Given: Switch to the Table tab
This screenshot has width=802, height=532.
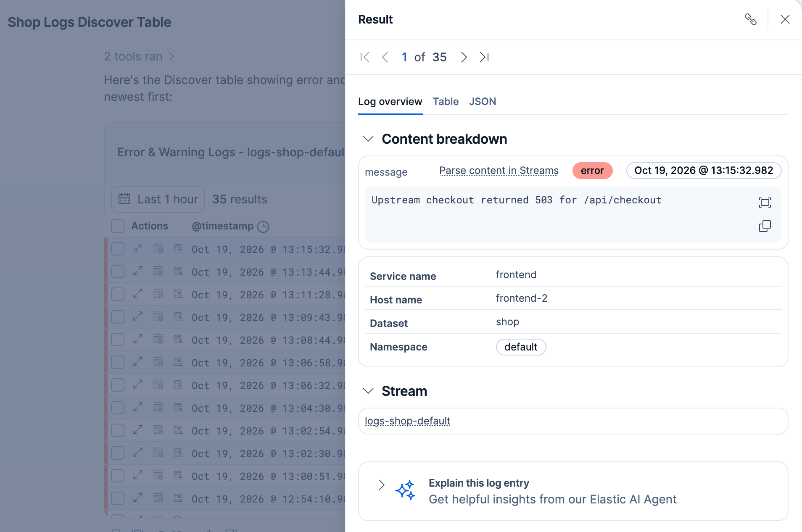Looking at the screenshot, I should [446, 102].
